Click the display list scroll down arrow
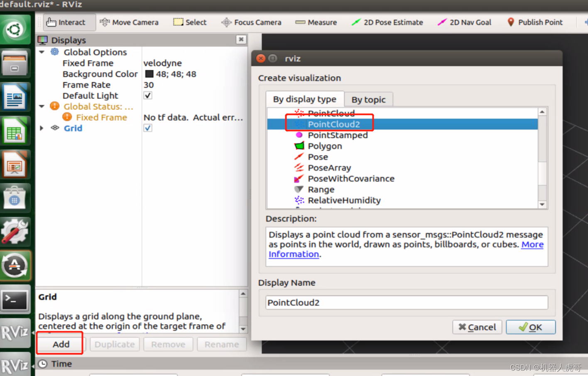 click(x=542, y=204)
